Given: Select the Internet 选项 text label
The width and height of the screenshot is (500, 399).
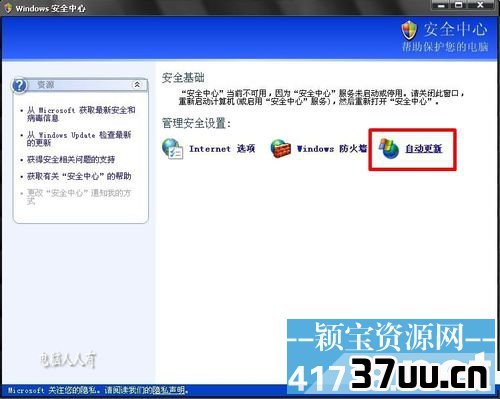Looking at the screenshot, I should 222,149.
